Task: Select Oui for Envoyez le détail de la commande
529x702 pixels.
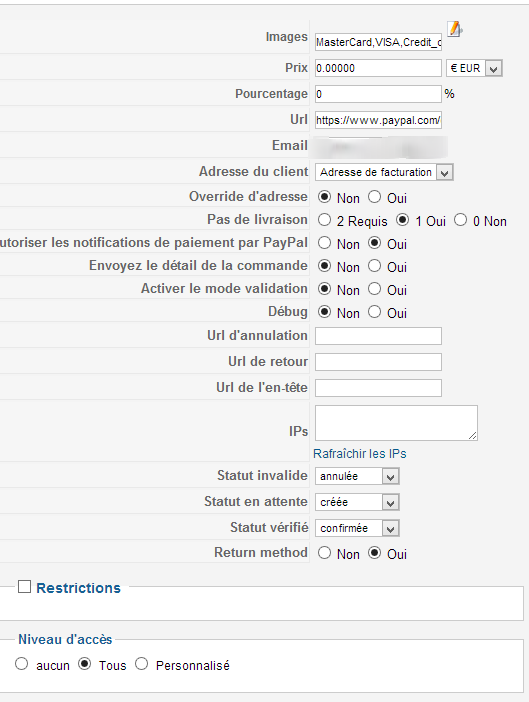Action: pyautogui.click(x=375, y=266)
